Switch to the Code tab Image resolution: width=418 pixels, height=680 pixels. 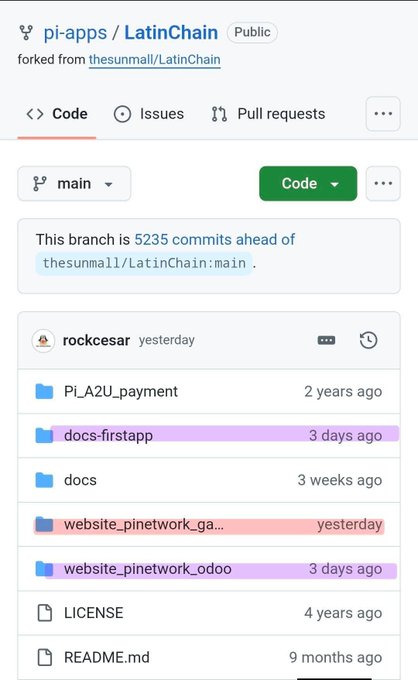tap(57, 114)
